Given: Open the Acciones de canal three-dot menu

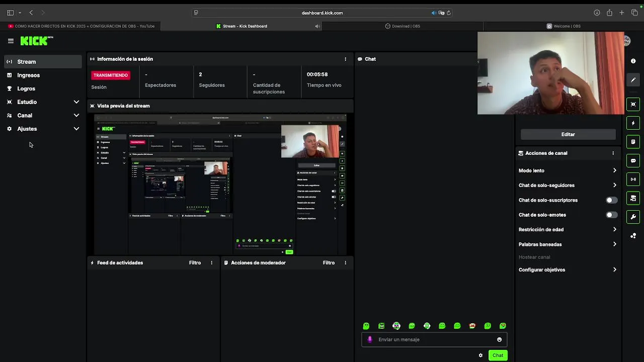Looking at the screenshot, I should (613, 153).
